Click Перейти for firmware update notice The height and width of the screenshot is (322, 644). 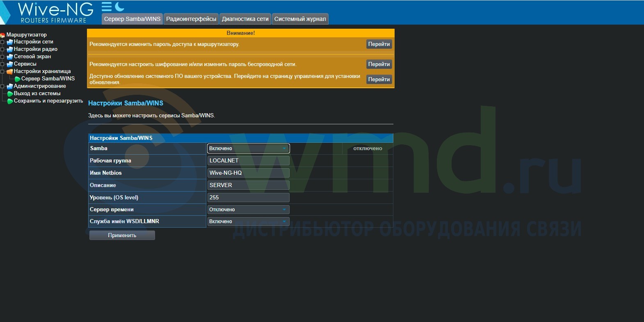pos(379,80)
